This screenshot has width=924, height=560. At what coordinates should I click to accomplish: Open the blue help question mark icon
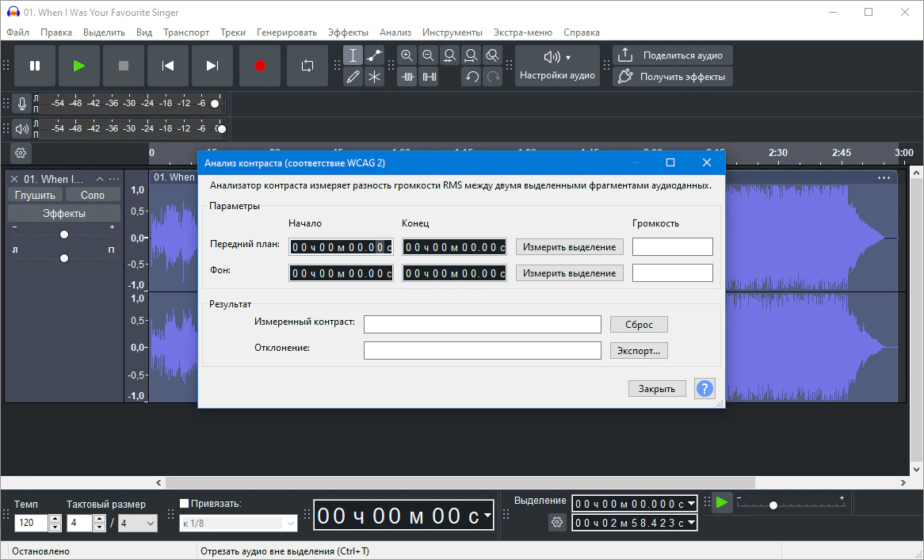[x=704, y=388]
